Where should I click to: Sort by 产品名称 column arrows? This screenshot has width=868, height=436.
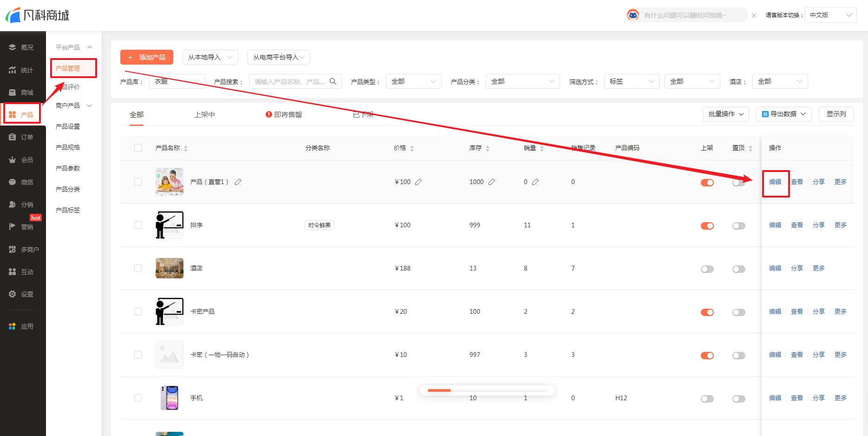(x=186, y=148)
